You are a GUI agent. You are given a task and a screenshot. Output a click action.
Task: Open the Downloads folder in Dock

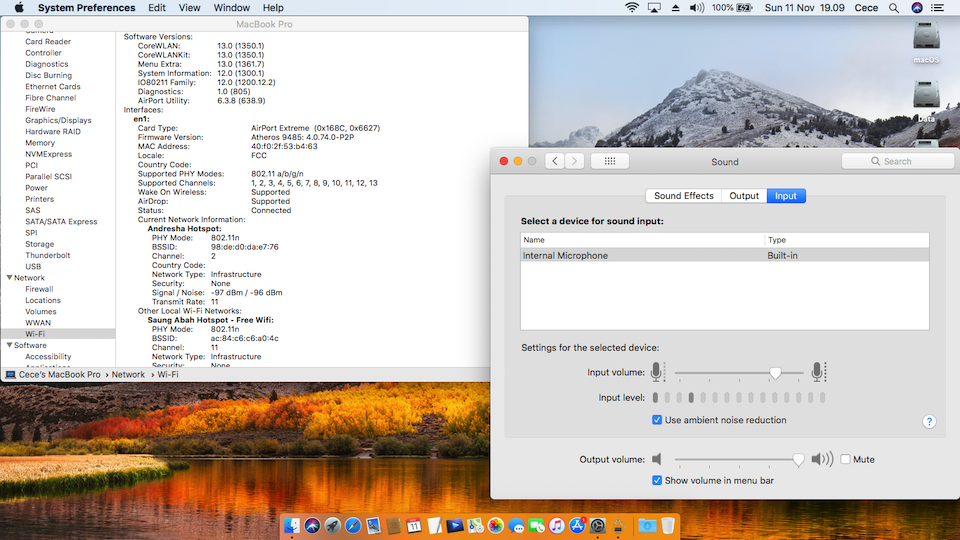[647, 525]
